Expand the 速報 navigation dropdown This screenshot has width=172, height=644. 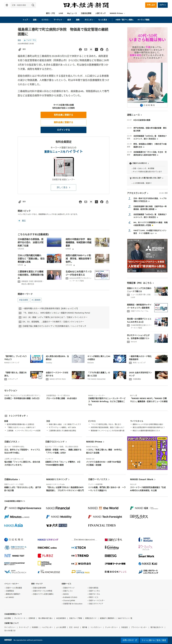click(36, 20)
